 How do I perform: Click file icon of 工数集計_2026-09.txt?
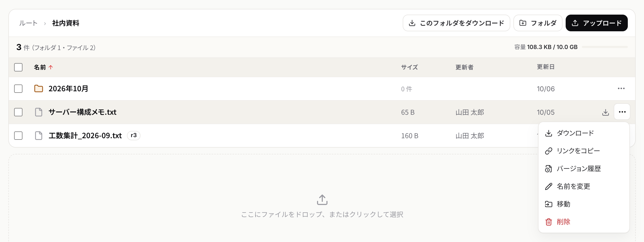point(39,136)
